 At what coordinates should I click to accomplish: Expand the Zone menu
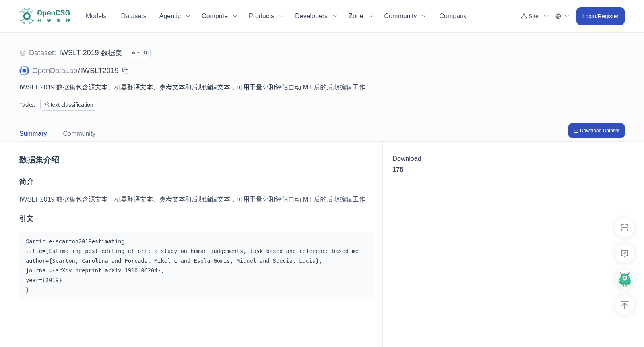pyautogui.click(x=361, y=16)
